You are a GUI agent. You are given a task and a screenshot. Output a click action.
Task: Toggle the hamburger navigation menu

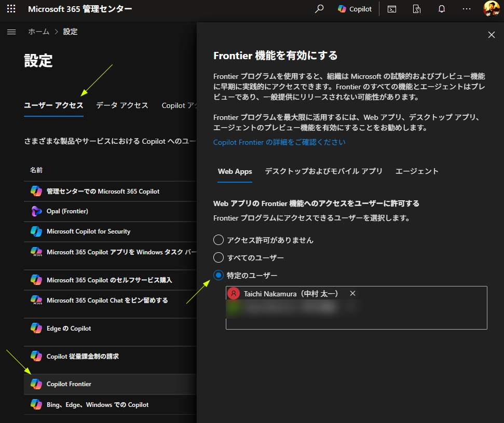(11, 32)
